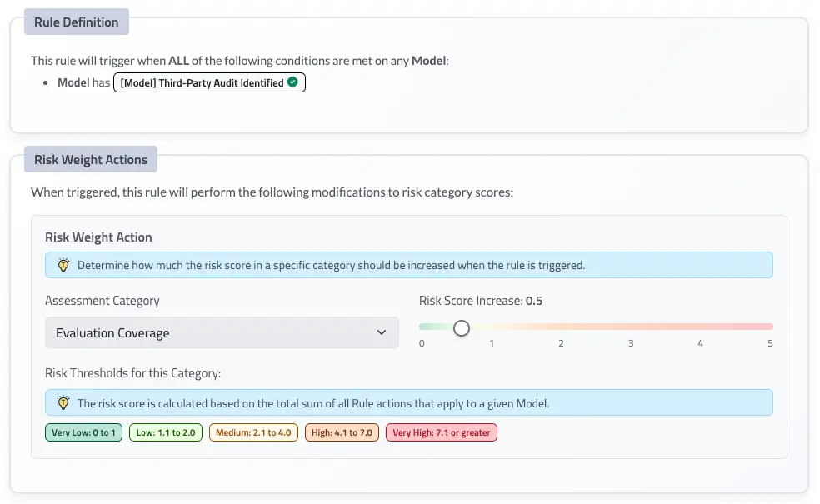Image resolution: width=820 pixels, height=504 pixels.
Task: Click the lightbulb icon in risk action hint
Action: tap(63, 265)
